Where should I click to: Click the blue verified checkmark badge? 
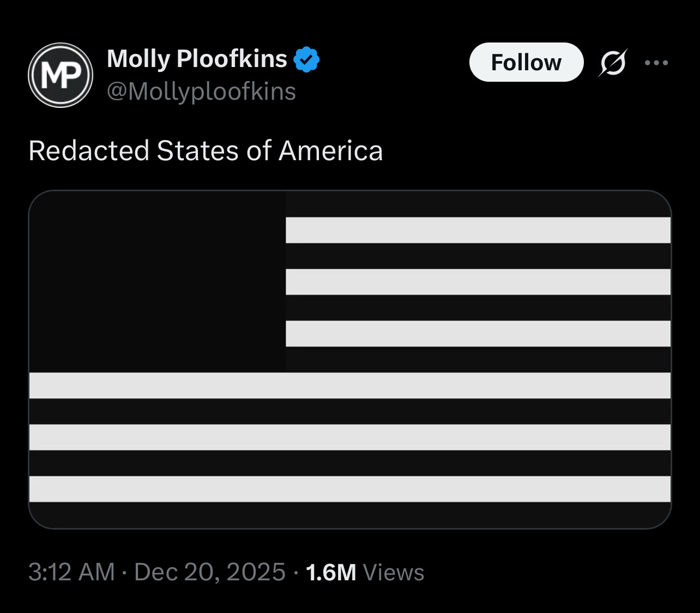pyautogui.click(x=306, y=59)
